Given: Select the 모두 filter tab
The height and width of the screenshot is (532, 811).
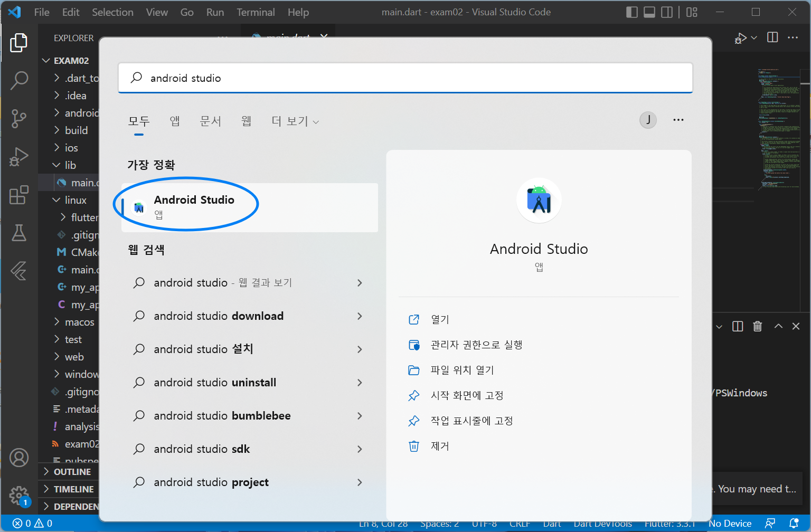Looking at the screenshot, I should point(139,121).
